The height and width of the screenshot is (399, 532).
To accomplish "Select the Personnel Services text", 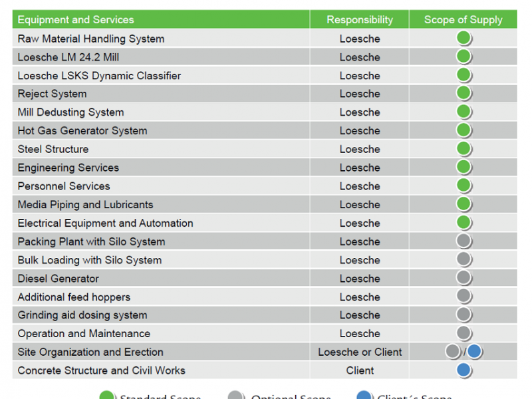I will pos(64,186).
